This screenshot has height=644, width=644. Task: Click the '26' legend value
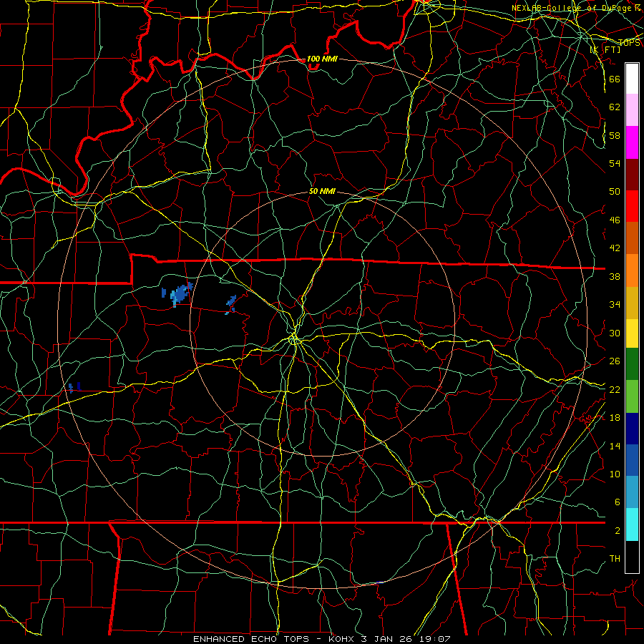(615, 361)
